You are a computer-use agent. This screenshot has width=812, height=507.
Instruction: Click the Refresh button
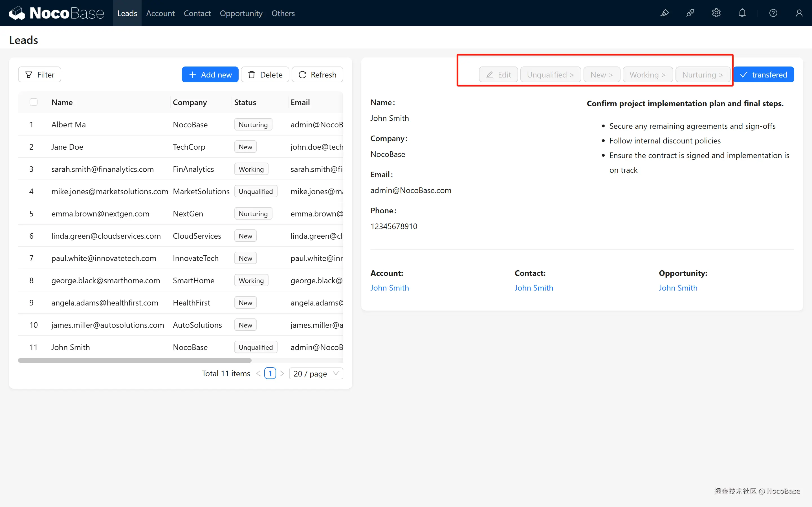coord(317,74)
